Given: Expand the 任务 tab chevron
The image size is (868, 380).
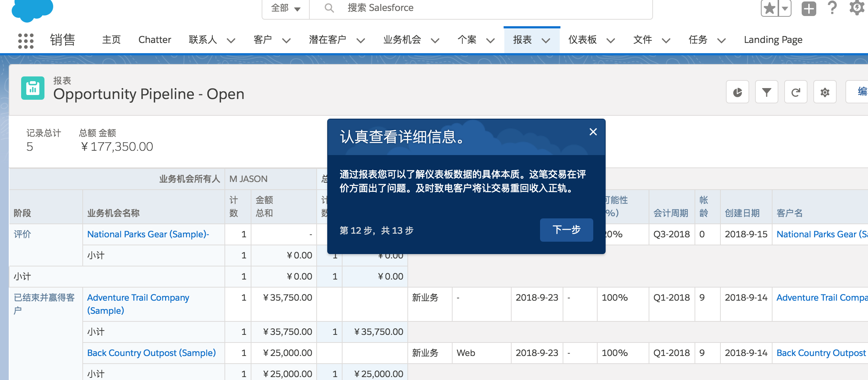Looking at the screenshot, I should (722, 40).
